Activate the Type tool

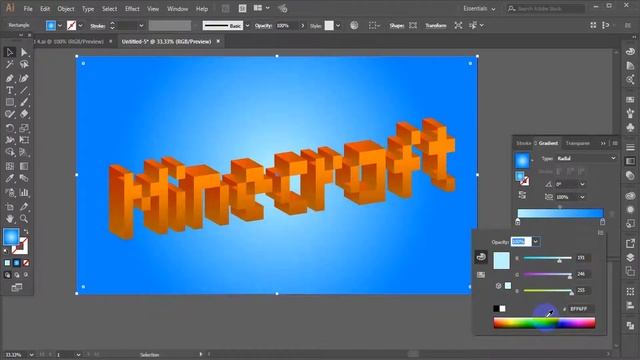click(x=10, y=90)
